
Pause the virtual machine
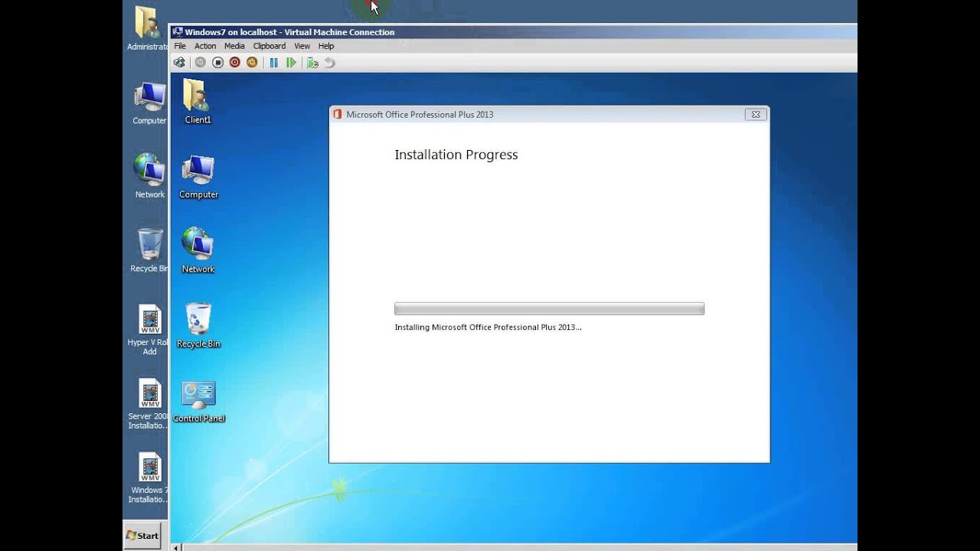[x=274, y=63]
